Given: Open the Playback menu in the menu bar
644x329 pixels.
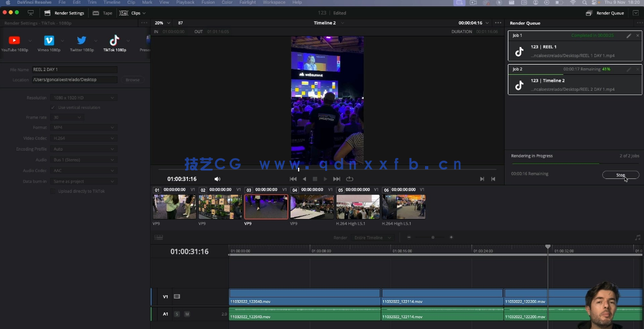Looking at the screenshot, I should (185, 2).
